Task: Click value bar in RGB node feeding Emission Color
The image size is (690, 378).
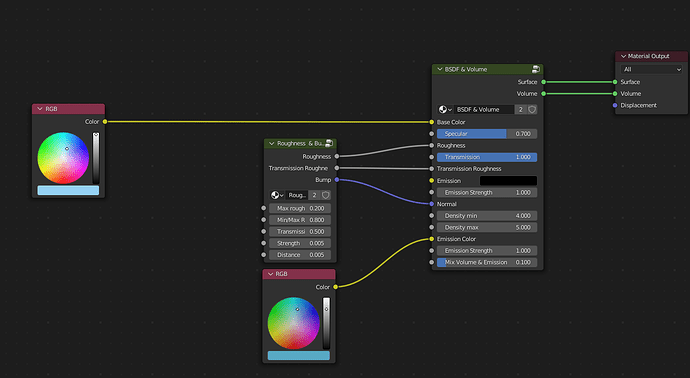Action: click(x=326, y=323)
